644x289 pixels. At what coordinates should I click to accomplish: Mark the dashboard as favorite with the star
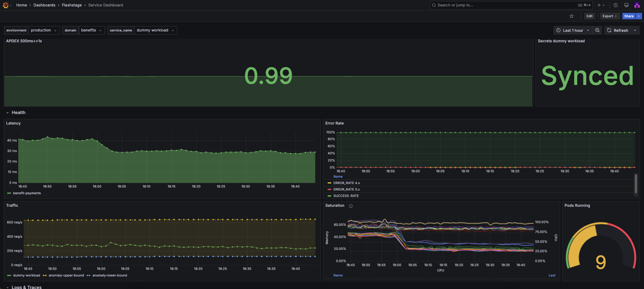coord(572,16)
